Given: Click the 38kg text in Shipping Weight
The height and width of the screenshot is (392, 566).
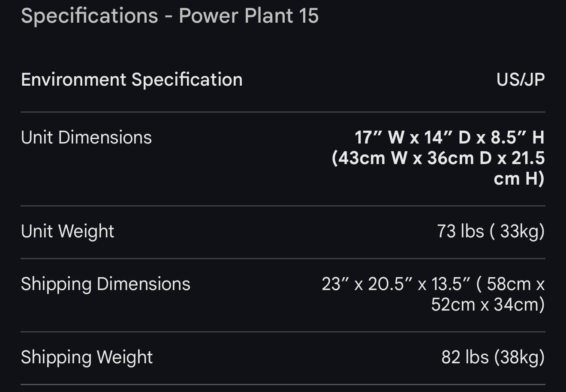Looking at the screenshot, I should [519, 357].
